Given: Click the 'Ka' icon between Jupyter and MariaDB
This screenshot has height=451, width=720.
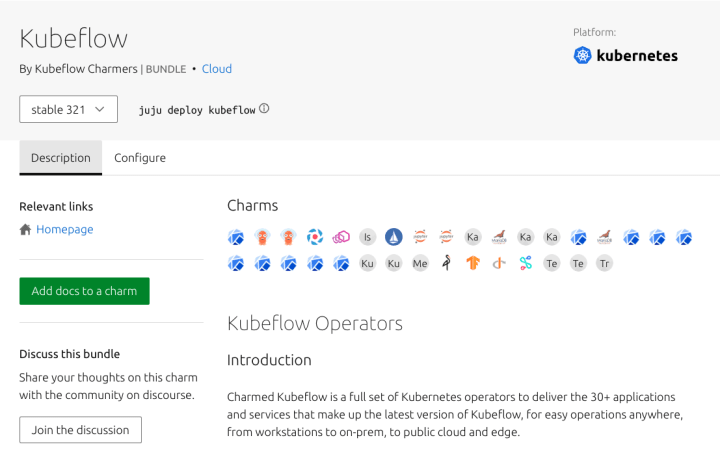Looking at the screenshot, I should click(472, 237).
